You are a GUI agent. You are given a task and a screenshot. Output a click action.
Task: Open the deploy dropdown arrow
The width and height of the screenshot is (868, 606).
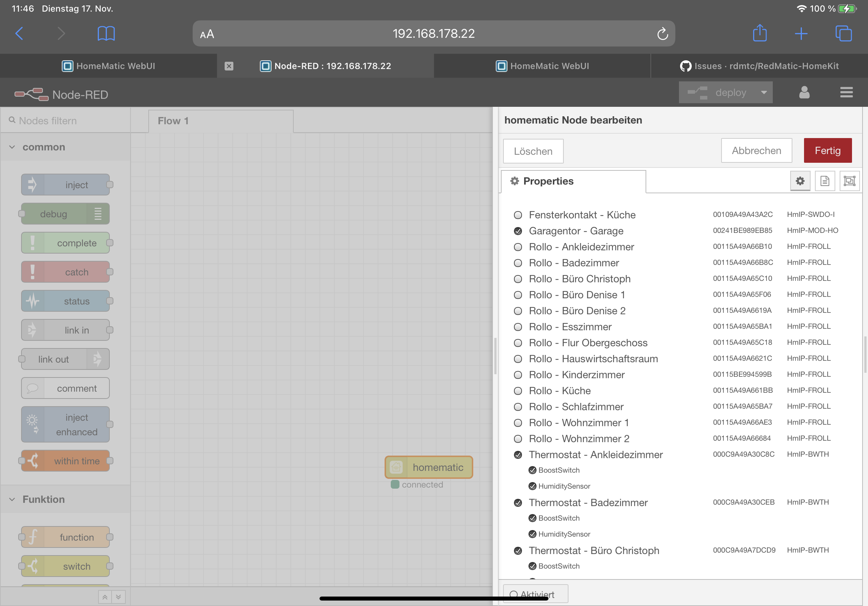pyautogui.click(x=764, y=92)
